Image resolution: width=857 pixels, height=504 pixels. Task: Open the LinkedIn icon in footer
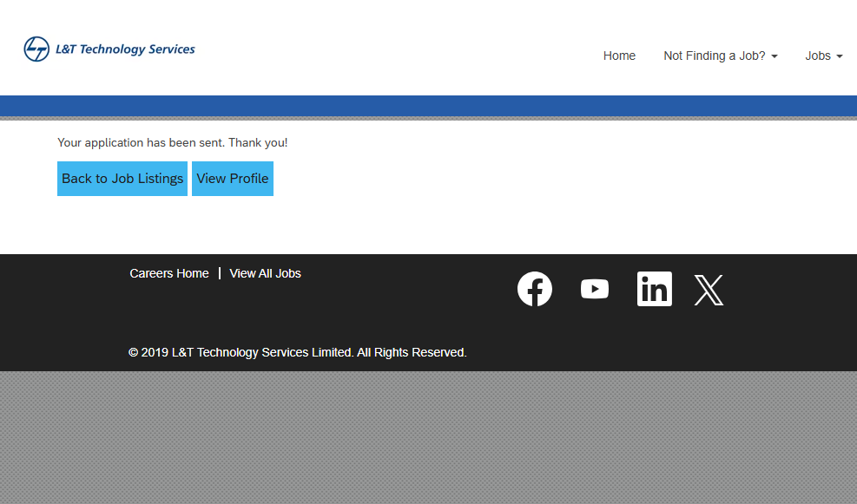point(654,289)
